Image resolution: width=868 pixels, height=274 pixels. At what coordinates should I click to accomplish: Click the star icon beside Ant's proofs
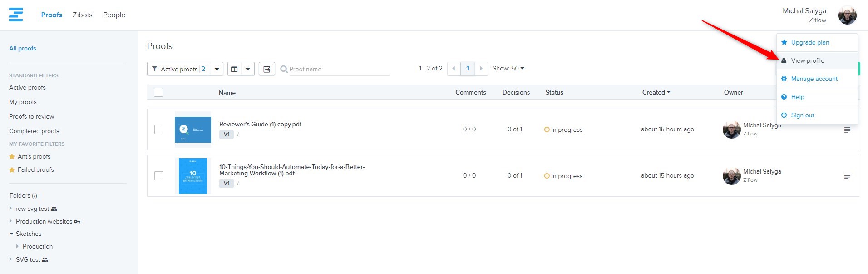coord(12,157)
